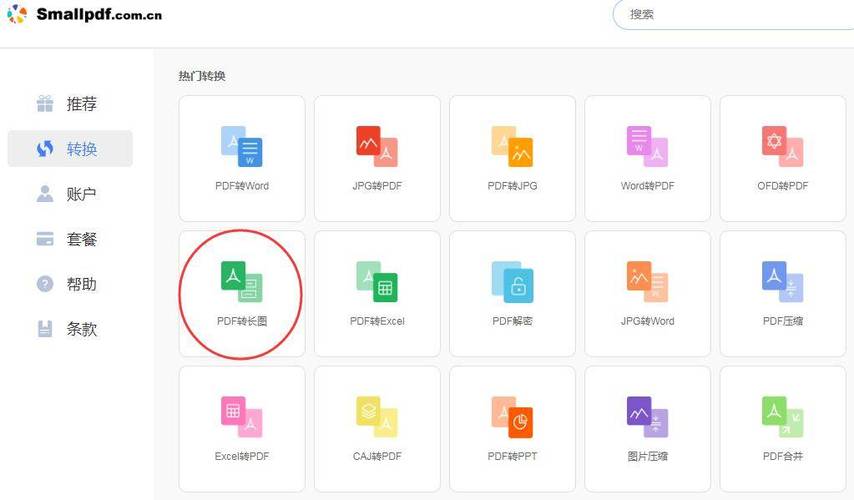The height and width of the screenshot is (500, 854).
Task: Click the document icon beside 条款
Action: tap(45, 329)
